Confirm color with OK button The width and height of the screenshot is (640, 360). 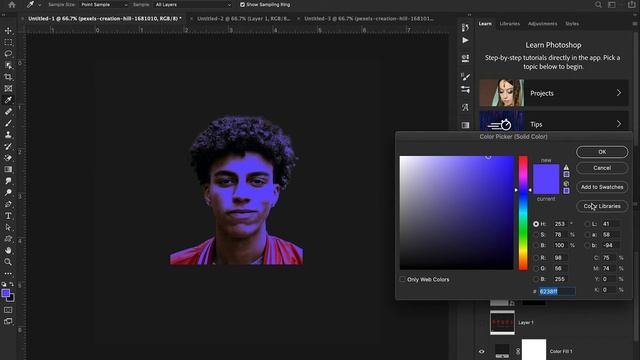click(x=602, y=152)
